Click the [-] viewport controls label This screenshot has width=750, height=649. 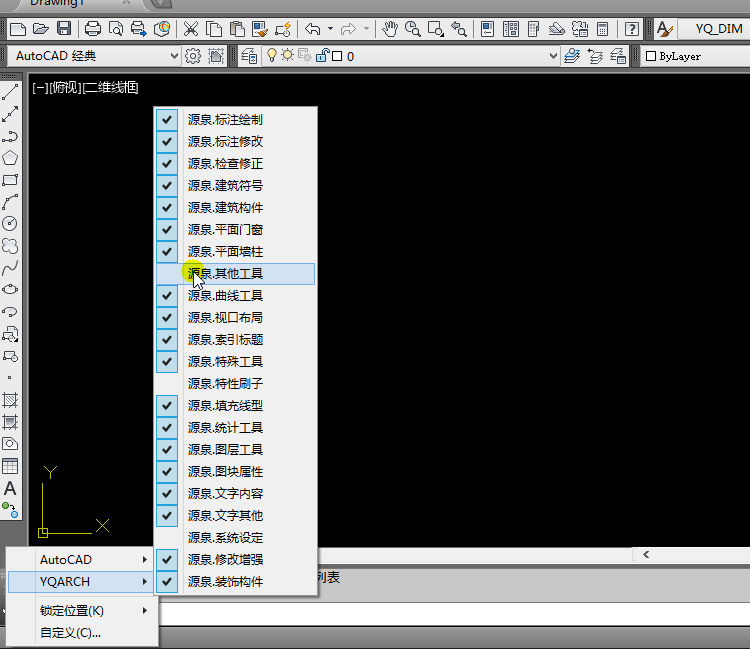41,88
